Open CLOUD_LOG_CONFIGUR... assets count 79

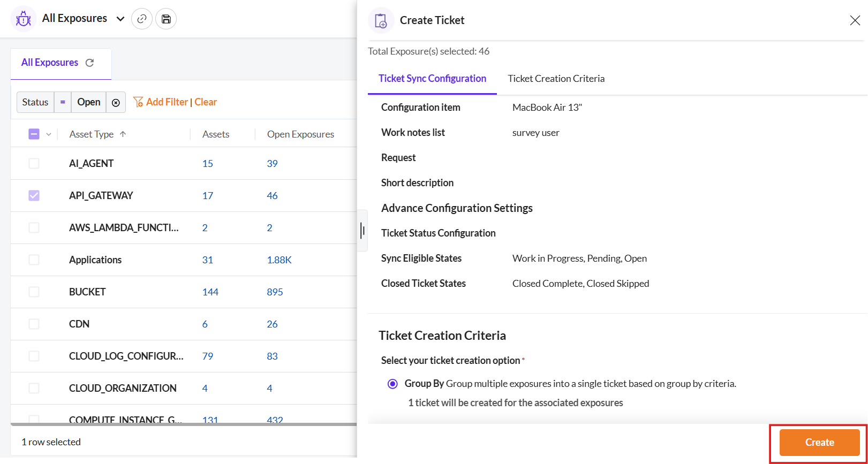coord(208,356)
